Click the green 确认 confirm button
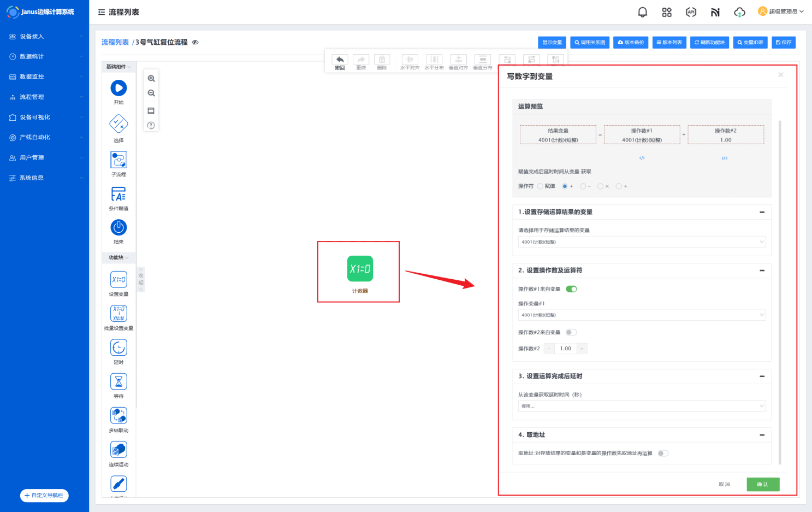The width and height of the screenshot is (812, 512). [762, 484]
